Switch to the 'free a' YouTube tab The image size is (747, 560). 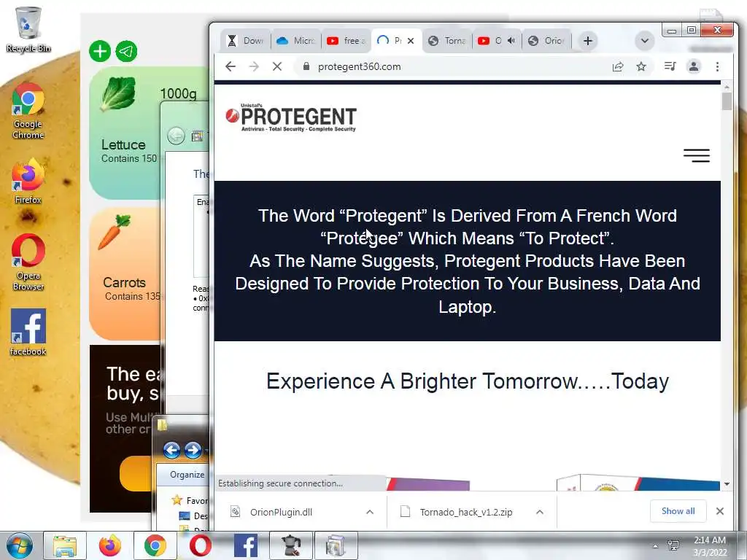pyautogui.click(x=347, y=41)
